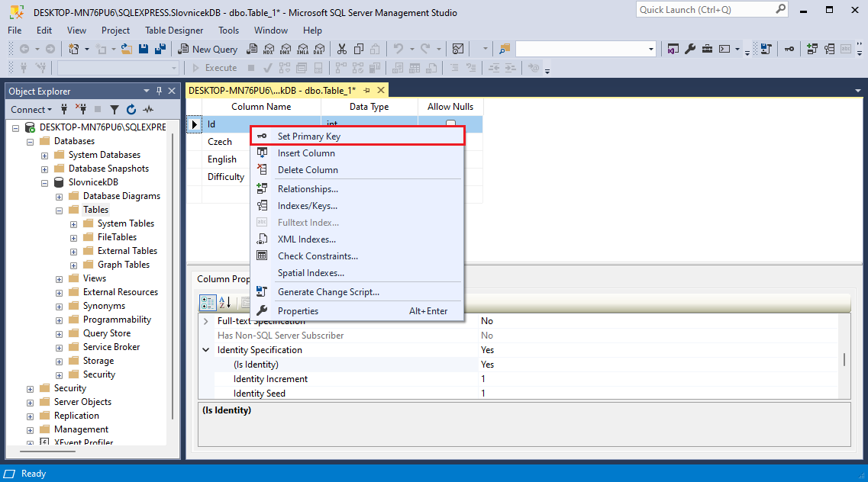Switch Column Properties to alphabetical sort
868x482 pixels.
click(x=225, y=303)
